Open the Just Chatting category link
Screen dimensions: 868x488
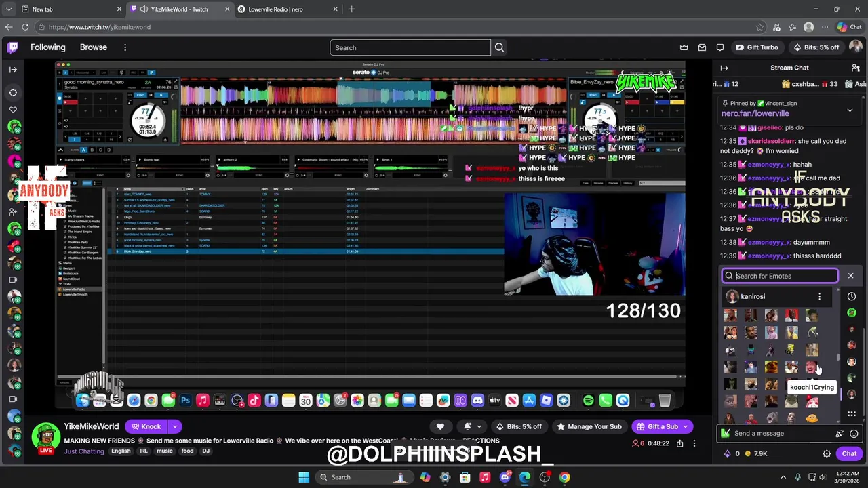point(84,451)
